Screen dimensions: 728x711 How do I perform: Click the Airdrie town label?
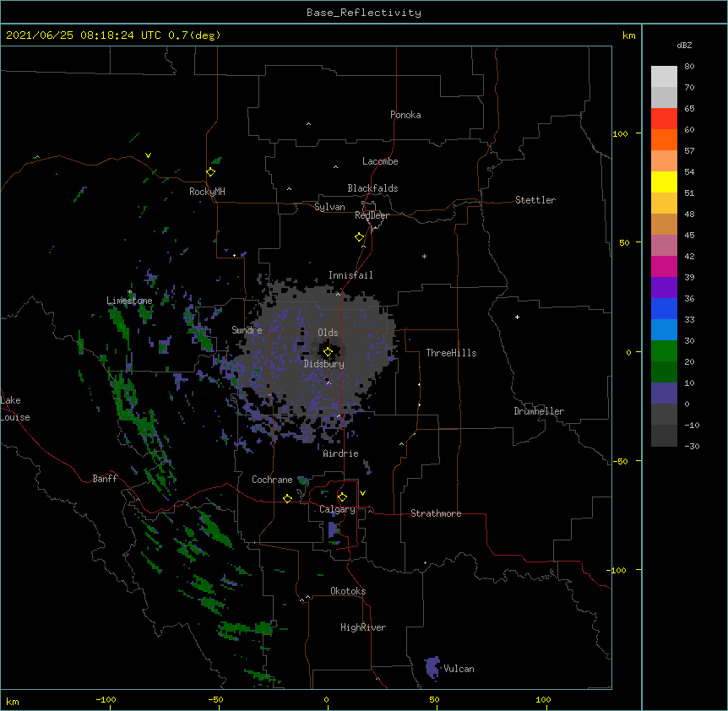pyautogui.click(x=341, y=453)
